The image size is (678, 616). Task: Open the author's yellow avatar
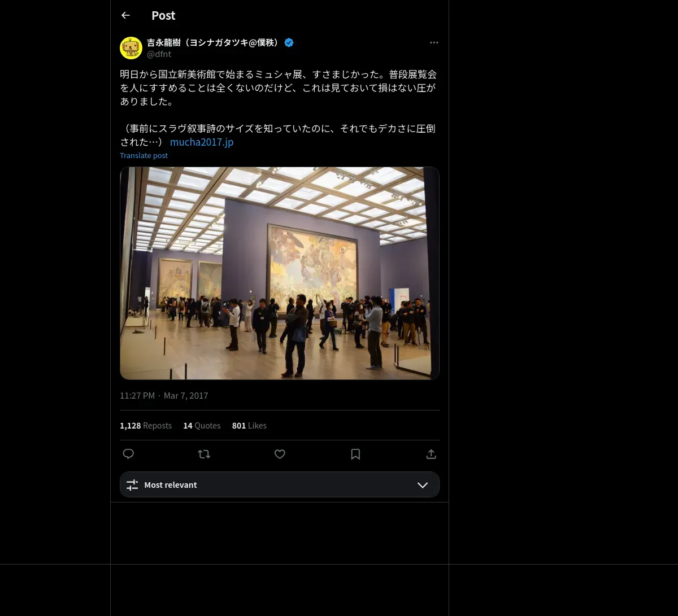[131, 48]
